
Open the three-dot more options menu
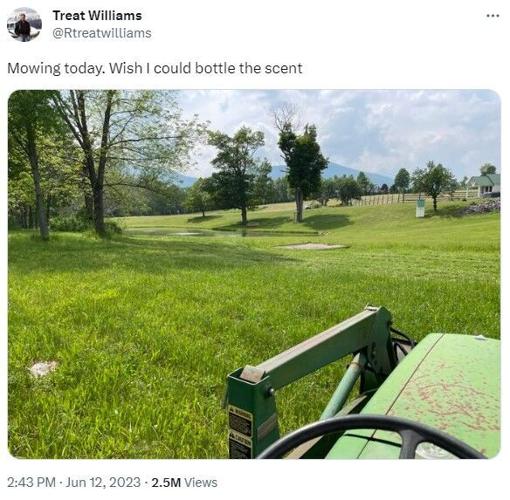493,16
